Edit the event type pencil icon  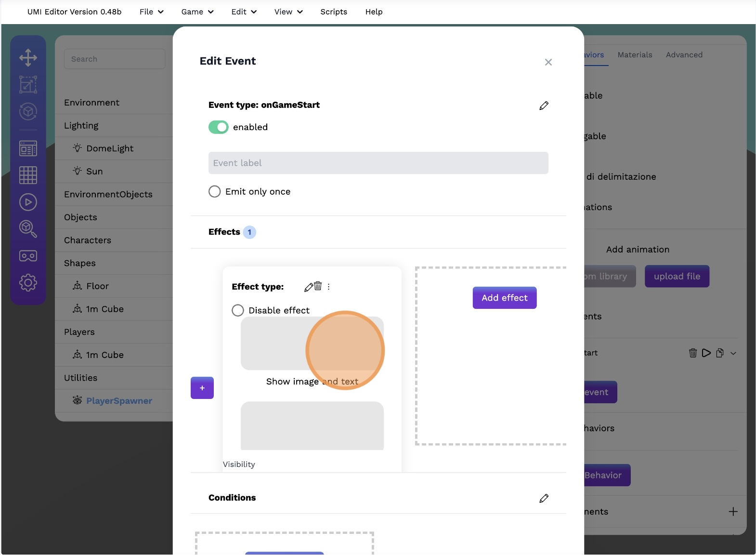(x=544, y=106)
